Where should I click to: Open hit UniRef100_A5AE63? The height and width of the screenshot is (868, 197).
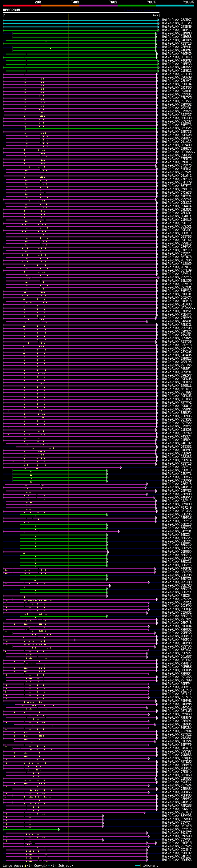coord(177,859)
